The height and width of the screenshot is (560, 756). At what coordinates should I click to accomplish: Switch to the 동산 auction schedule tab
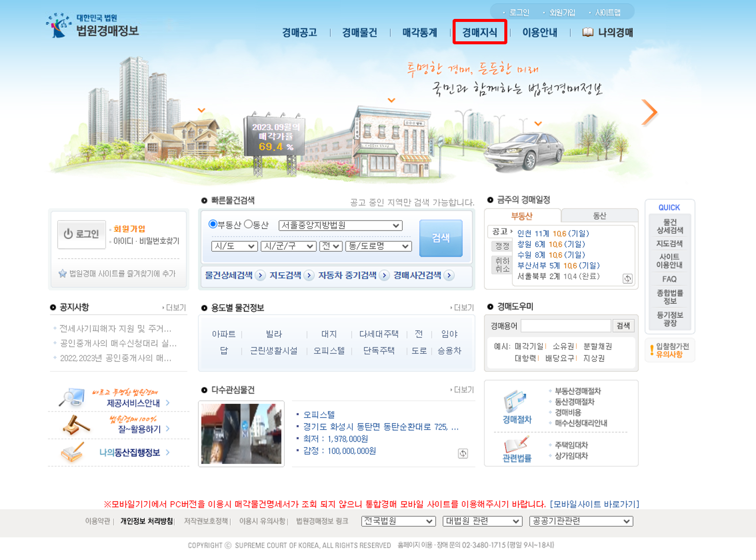click(599, 215)
